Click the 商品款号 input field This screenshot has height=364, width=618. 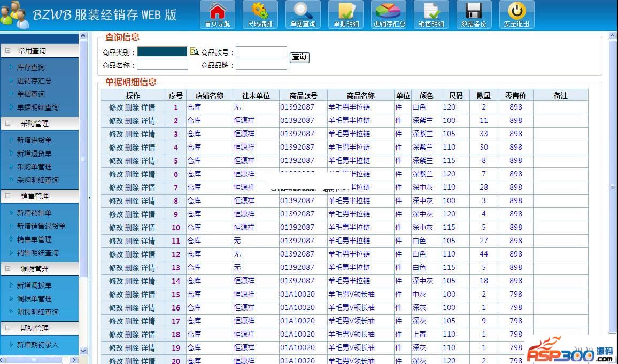click(261, 52)
